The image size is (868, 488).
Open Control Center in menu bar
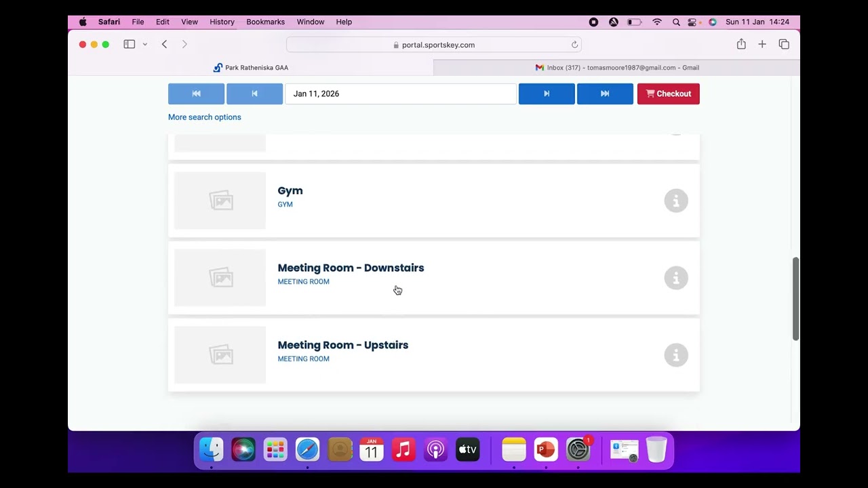tap(692, 22)
